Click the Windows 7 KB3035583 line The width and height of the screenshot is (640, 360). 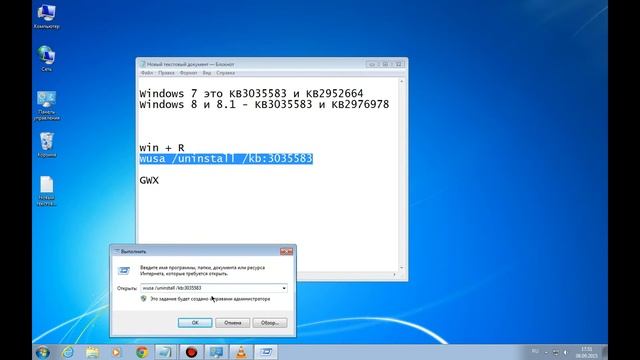tap(251, 93)
